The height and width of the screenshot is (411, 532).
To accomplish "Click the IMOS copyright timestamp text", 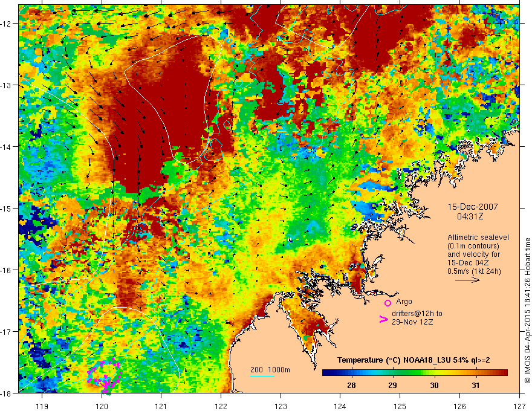I will pyautogui.click(x=527, y=311).
